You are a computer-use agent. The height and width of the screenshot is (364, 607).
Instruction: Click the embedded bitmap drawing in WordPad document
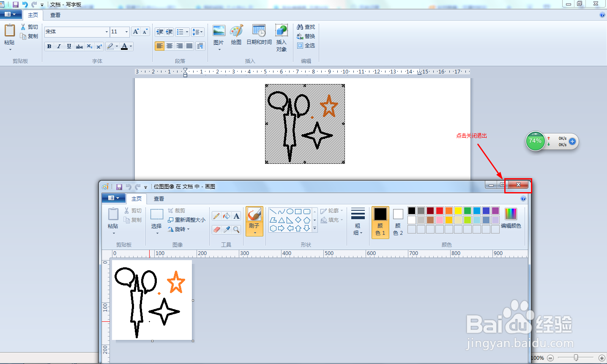point(305,124)
